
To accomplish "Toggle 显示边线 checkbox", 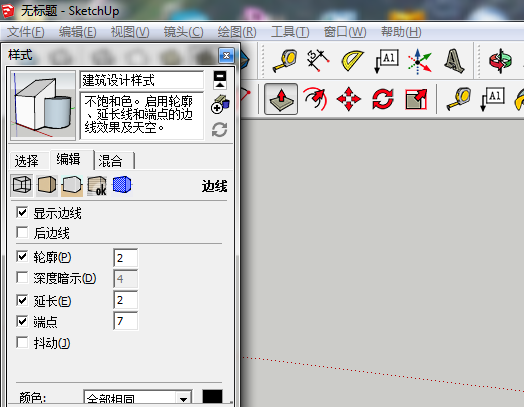I will (x=22, y=213).
